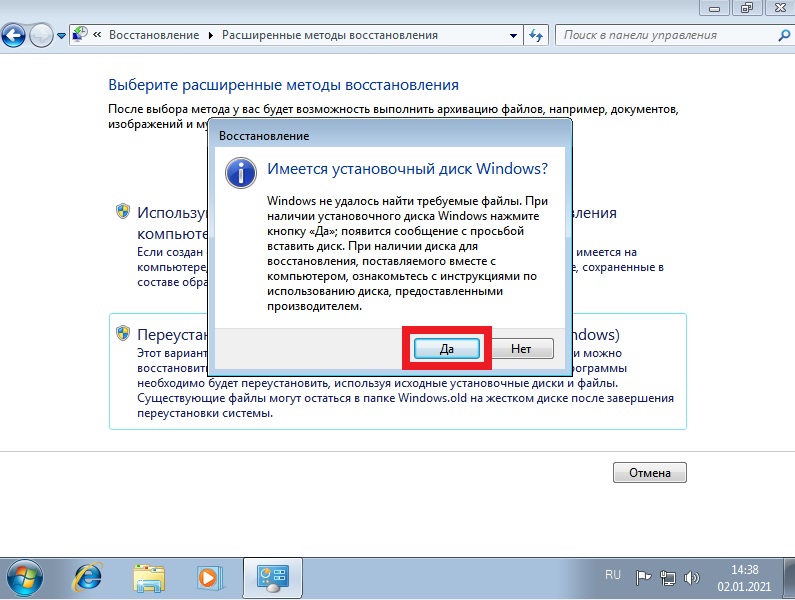Screen dimensions: 795x600
Task: Select Восстановление in the breadcrumb
Action: 154,35
